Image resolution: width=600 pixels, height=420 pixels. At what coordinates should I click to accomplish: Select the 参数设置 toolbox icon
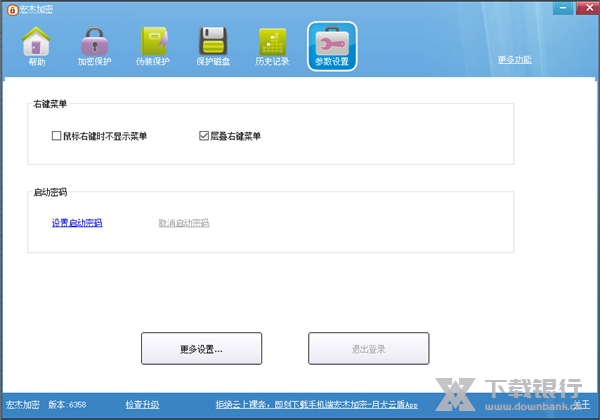click(x=332, y=46)
